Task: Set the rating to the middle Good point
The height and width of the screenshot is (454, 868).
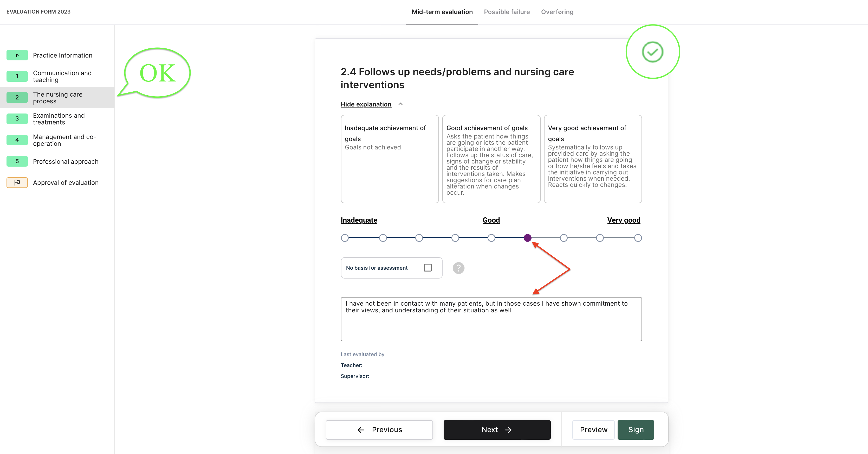Action: coord(491,238)
